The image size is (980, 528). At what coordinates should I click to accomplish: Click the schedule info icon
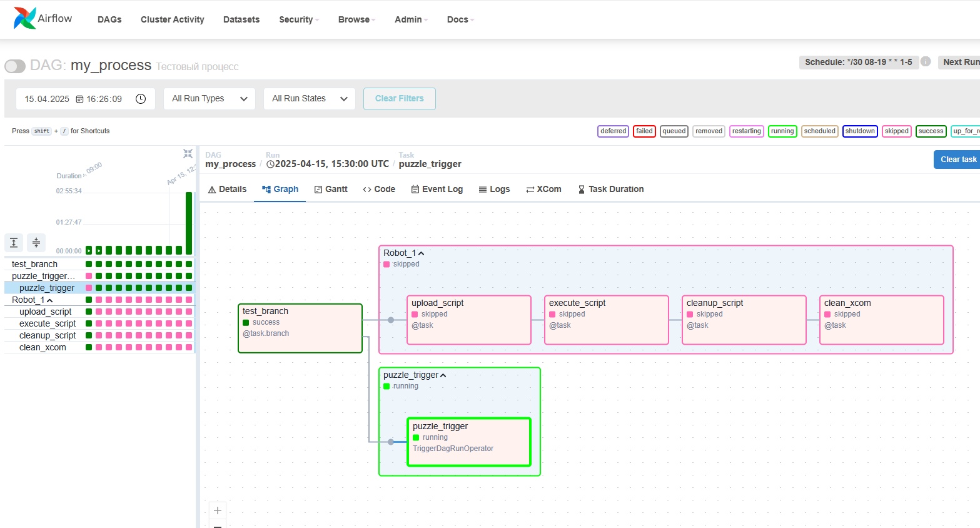click(926, 61)
